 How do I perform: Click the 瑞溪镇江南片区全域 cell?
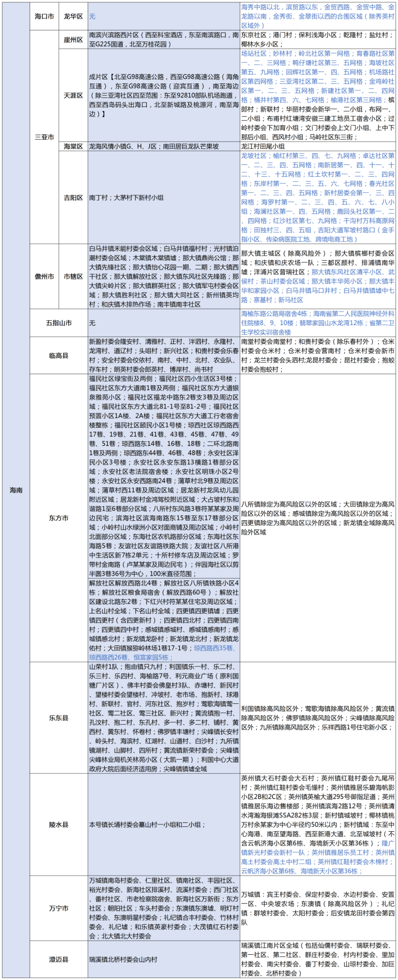[x=318, y=959]
